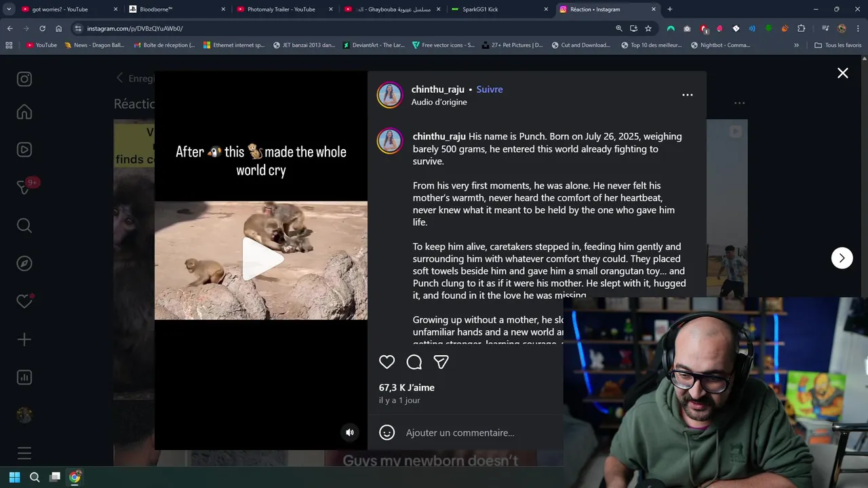Screen dimensions: 868x488
Task: Go to the browser home page
Action: (58, 28)
